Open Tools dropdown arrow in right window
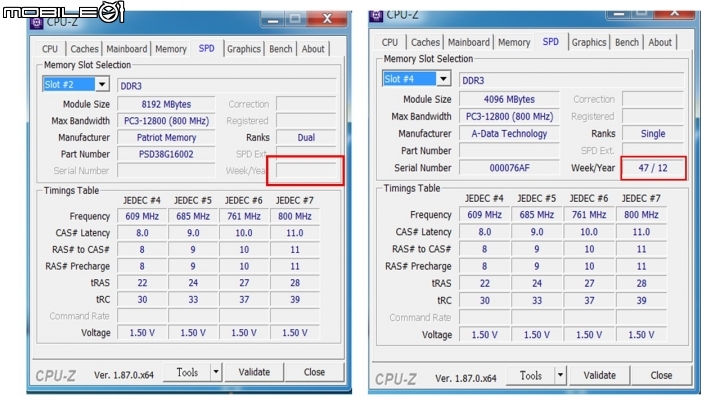The height and width of the screenshot is (405, 720). pos(560,375)
